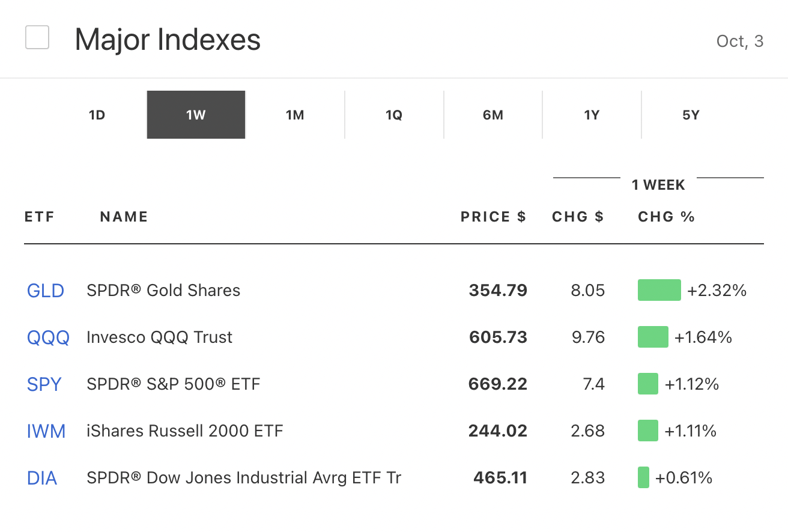
Task: Select the 1Q timeframe tab
Action: pos(394,115)
